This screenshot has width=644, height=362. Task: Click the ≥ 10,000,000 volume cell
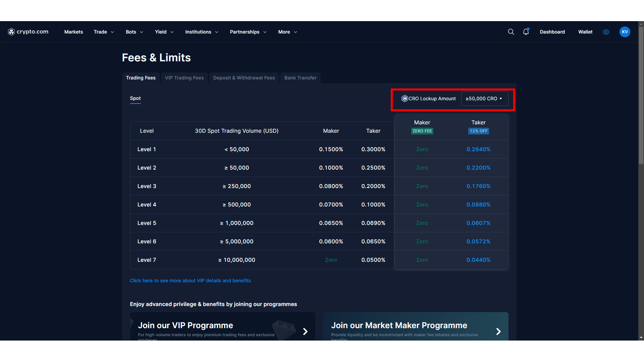click(237, 260)
